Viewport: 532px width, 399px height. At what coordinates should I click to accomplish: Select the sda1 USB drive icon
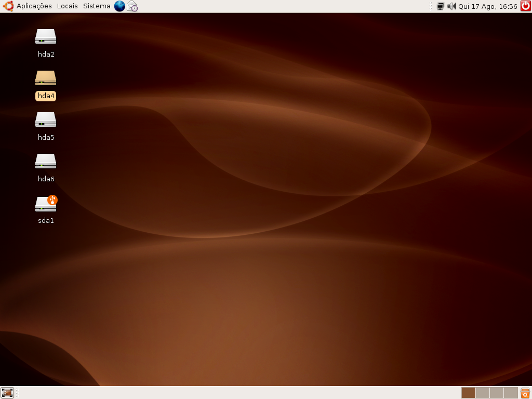coord(46,203)
